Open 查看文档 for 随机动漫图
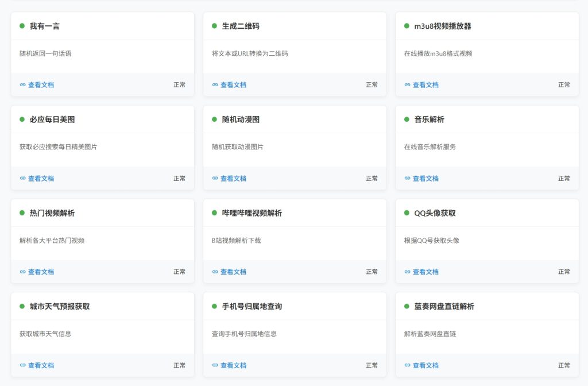Screen dimensions: 588x386 (x=233, y=179)
